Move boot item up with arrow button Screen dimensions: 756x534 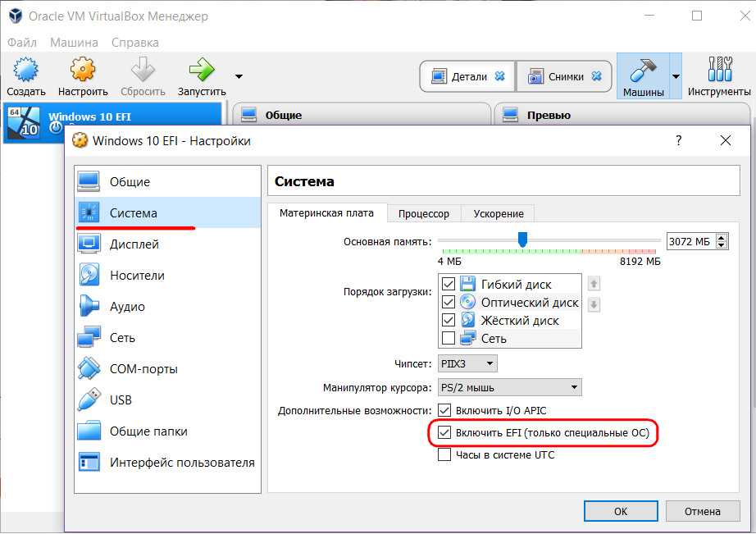click(x=594, y=285)
